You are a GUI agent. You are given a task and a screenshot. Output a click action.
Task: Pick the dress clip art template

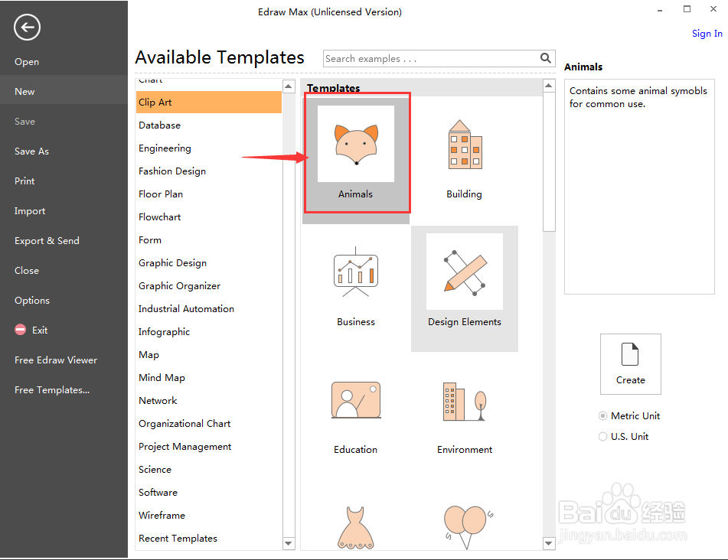click(x=356, y=528)
